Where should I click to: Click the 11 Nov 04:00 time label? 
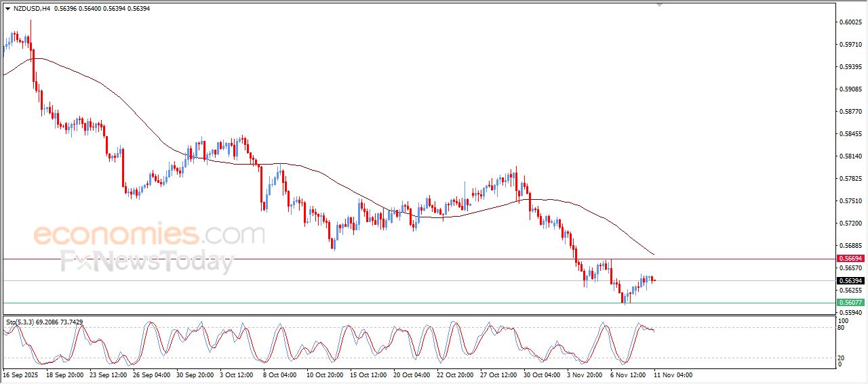coord(673,375)
